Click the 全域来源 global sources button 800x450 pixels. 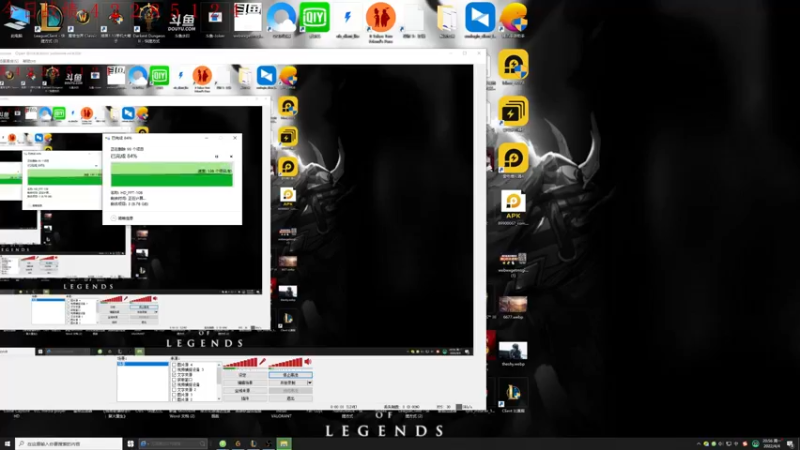[x=244, y=390]
